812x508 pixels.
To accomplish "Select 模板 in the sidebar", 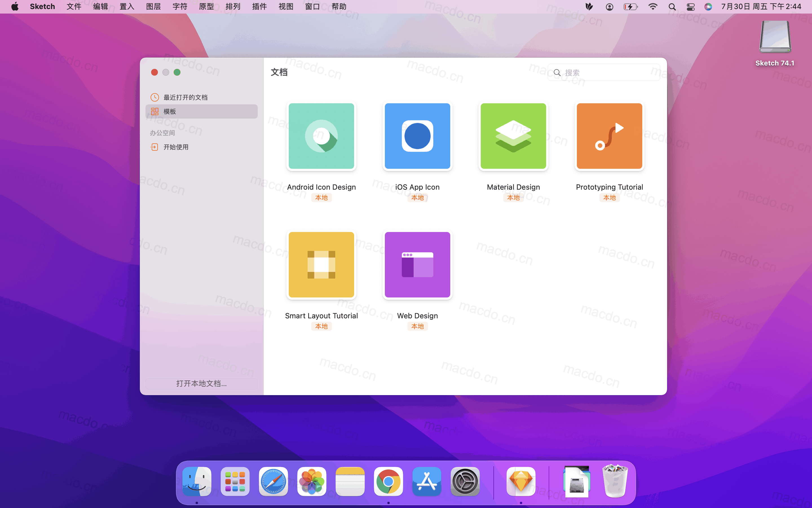I will point(202,111).
